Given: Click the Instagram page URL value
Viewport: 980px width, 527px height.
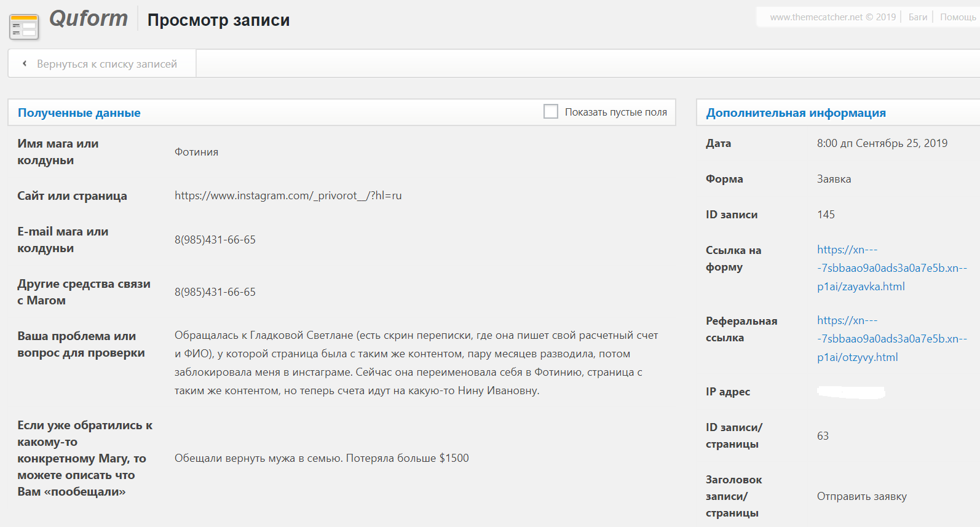Looking at the screenshot, I should (x=288, y=196).
